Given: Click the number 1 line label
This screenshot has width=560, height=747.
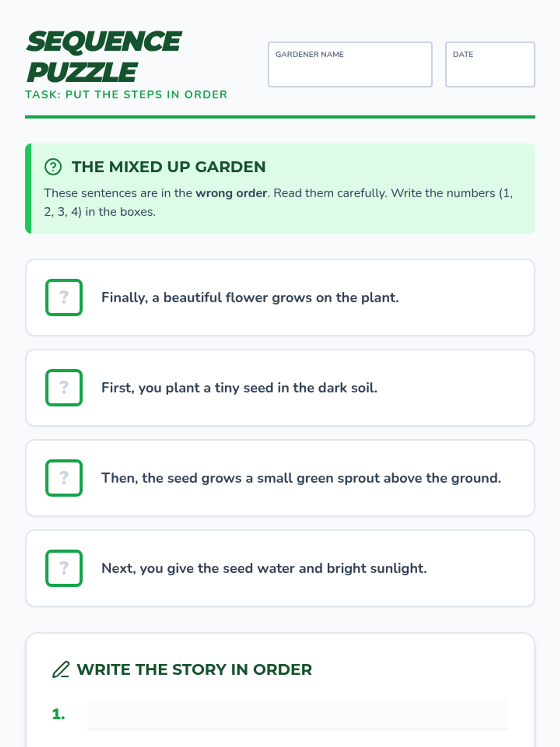Looking at the screenshot, I should pyautogui.click(x=58, y=714).
